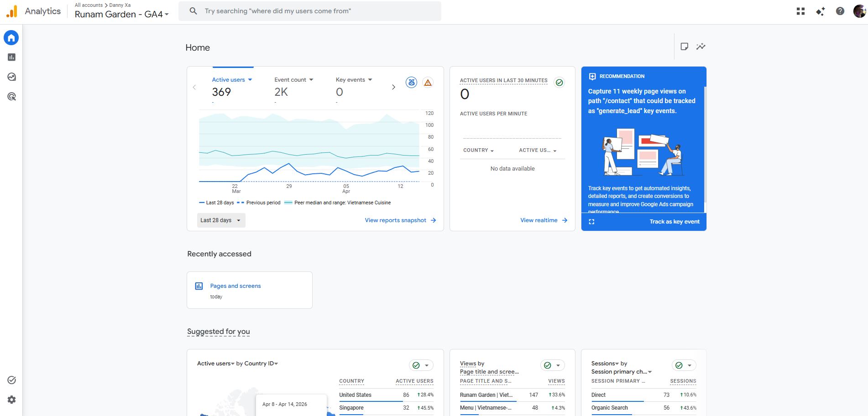Click the Google Analytics logo

[12, 11]
